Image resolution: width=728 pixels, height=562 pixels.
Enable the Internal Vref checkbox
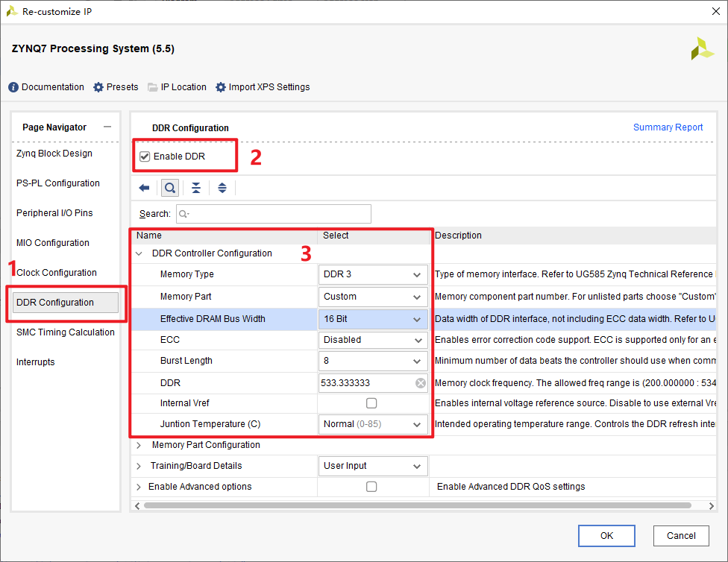coord(371,403)
